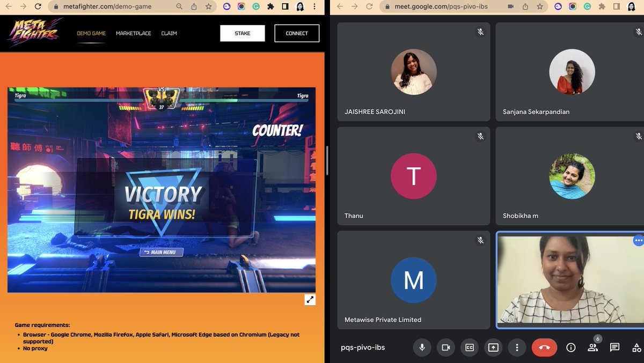Open Chrome three-dot menu in metafighter window

314,6
